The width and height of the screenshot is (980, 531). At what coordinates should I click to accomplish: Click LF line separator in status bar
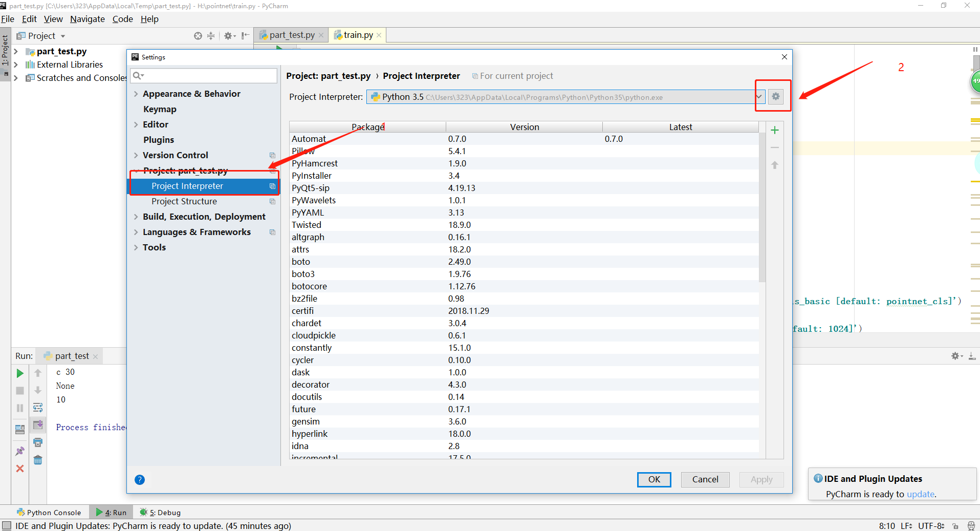pos(906,526)
